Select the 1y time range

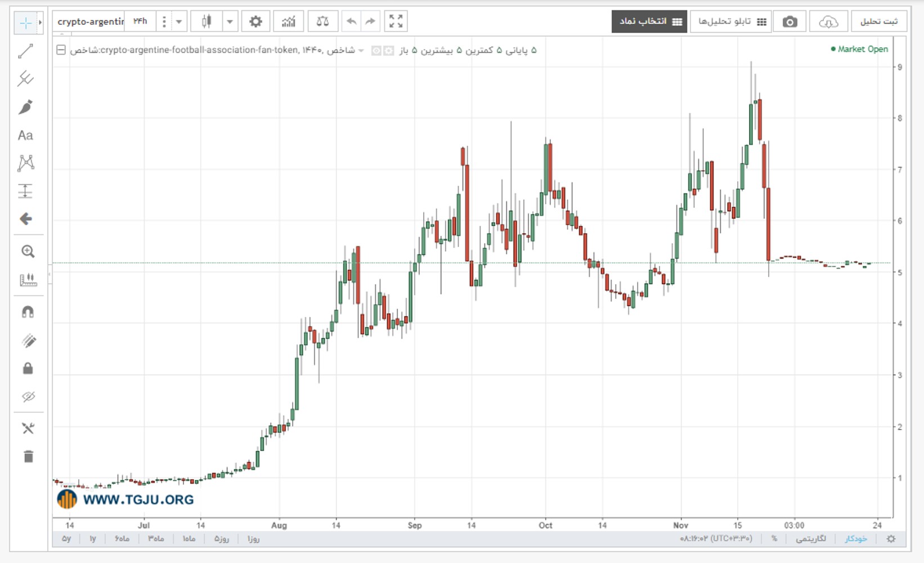click(93, 539)
